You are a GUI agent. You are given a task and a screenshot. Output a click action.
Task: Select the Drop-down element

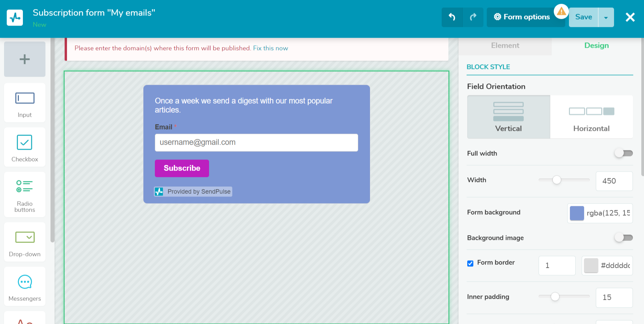click(25, 242)
